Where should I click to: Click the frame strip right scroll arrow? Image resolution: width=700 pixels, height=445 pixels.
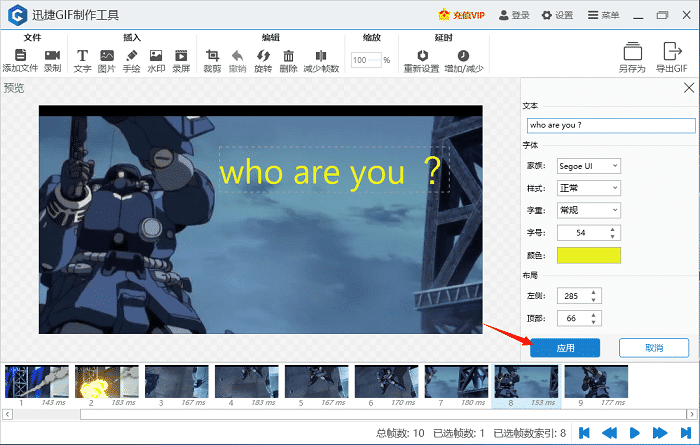click(692, 414)
